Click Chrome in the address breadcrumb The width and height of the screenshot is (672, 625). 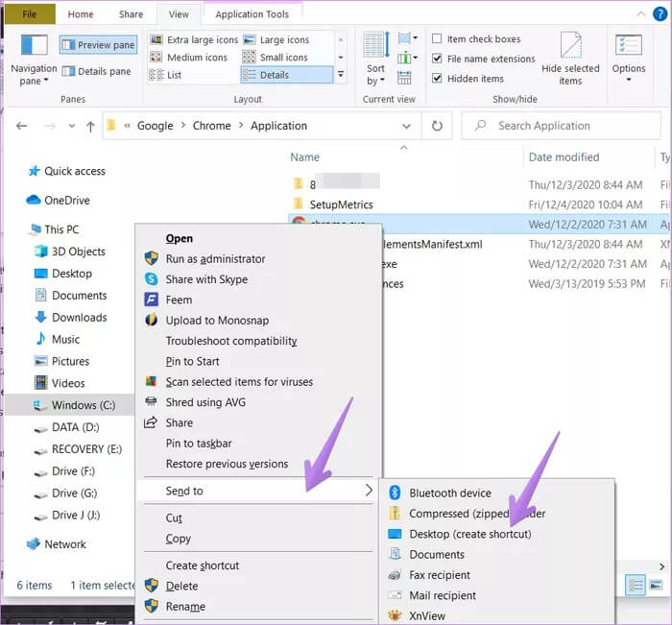(212, 126)
